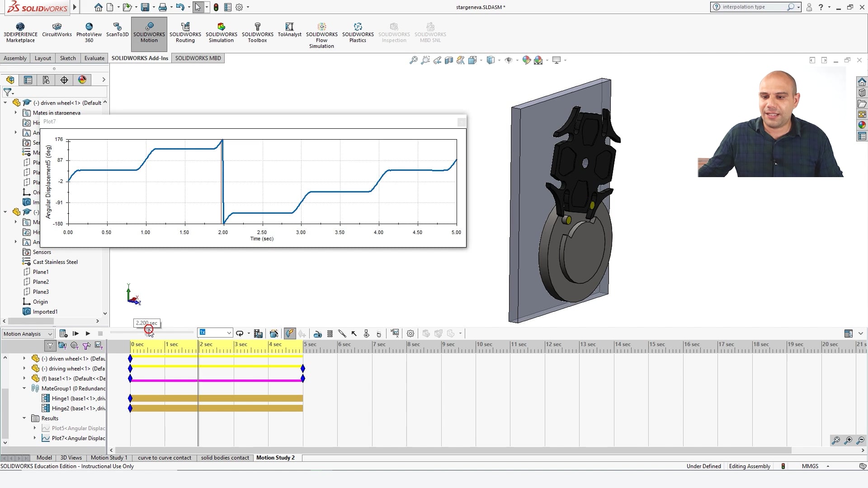Collapse the MateGroup1 tree node
The image size is (868, 488).
point(24,388)
